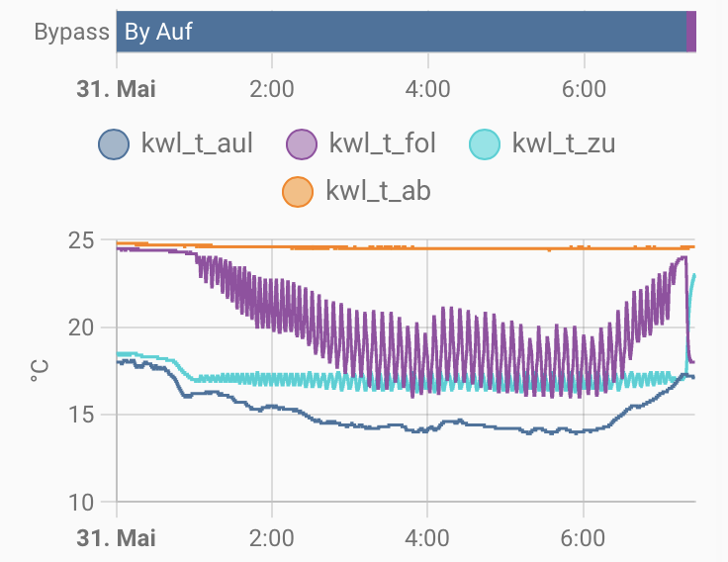Click the Bypass row label
Image resolution: width=728 pixels, height=562 pixels.
pyautogui.click(x=71, y=32)
